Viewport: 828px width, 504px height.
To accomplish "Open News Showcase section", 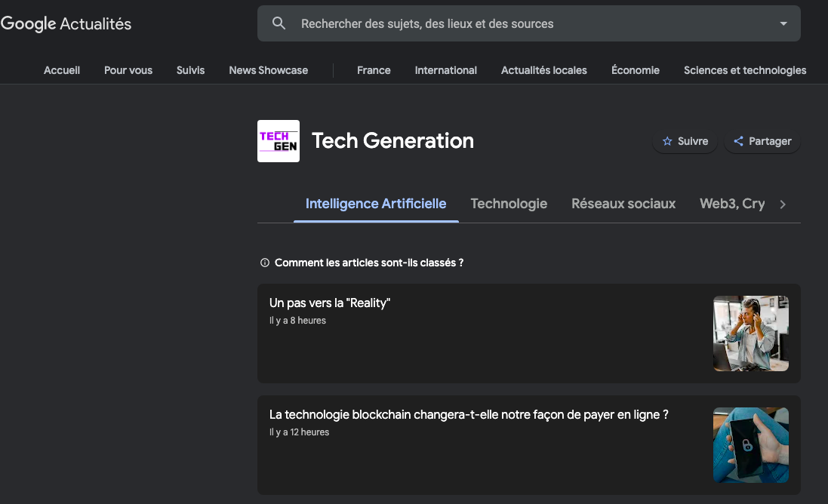I will point(268,70).
